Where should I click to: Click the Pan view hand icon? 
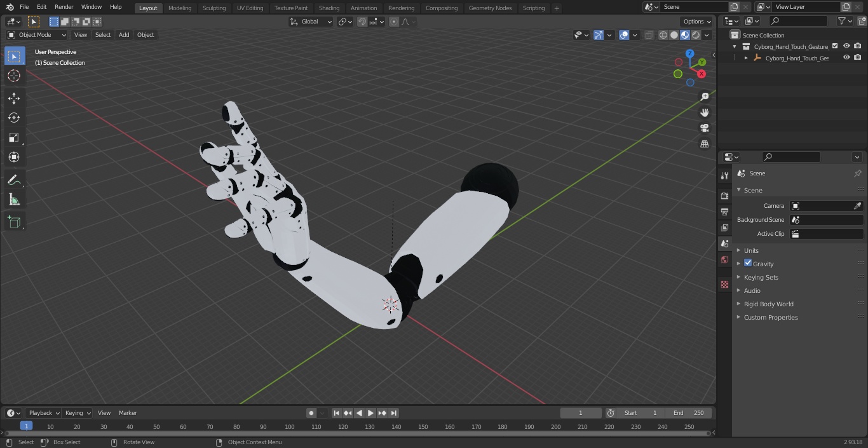coord(705,112)
